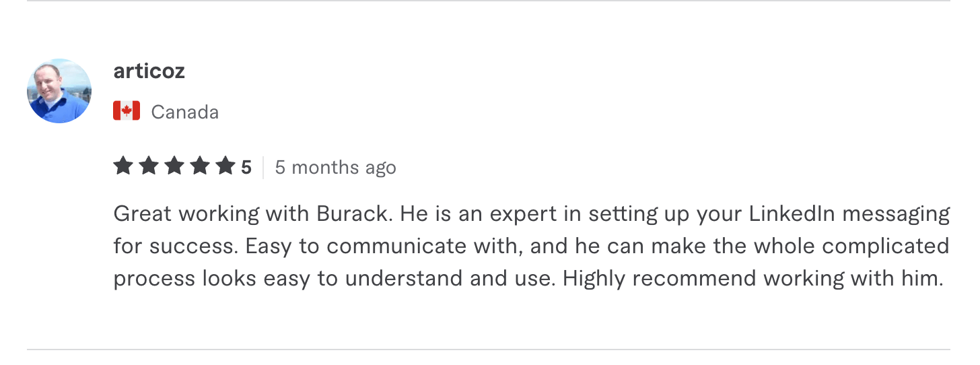
Task: Click the bold rating number 5
Action: [246, 167]
